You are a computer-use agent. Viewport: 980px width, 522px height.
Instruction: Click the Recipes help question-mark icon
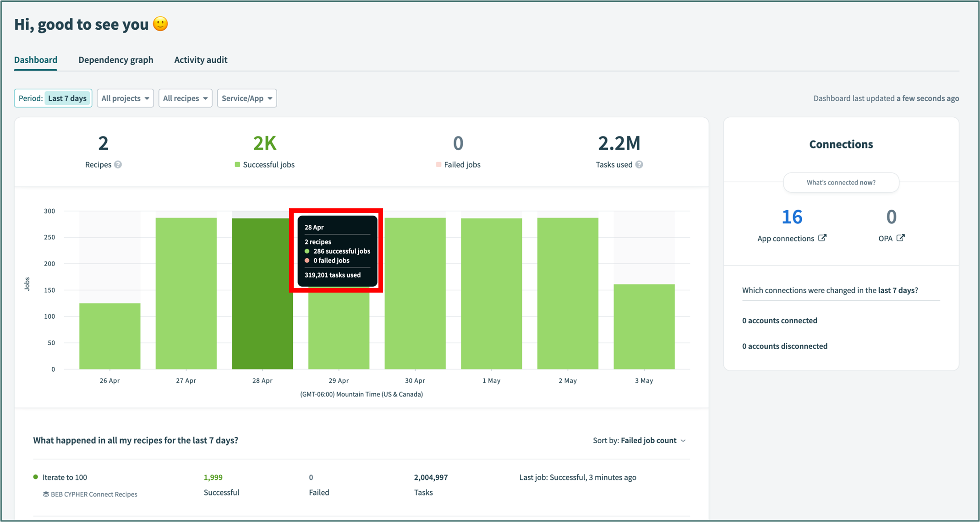[x=118, y=164]
